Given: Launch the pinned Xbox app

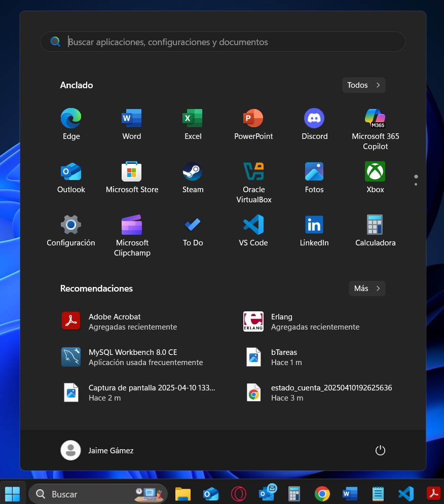Looking at the screenshot, I should click(x=375, y=177).
